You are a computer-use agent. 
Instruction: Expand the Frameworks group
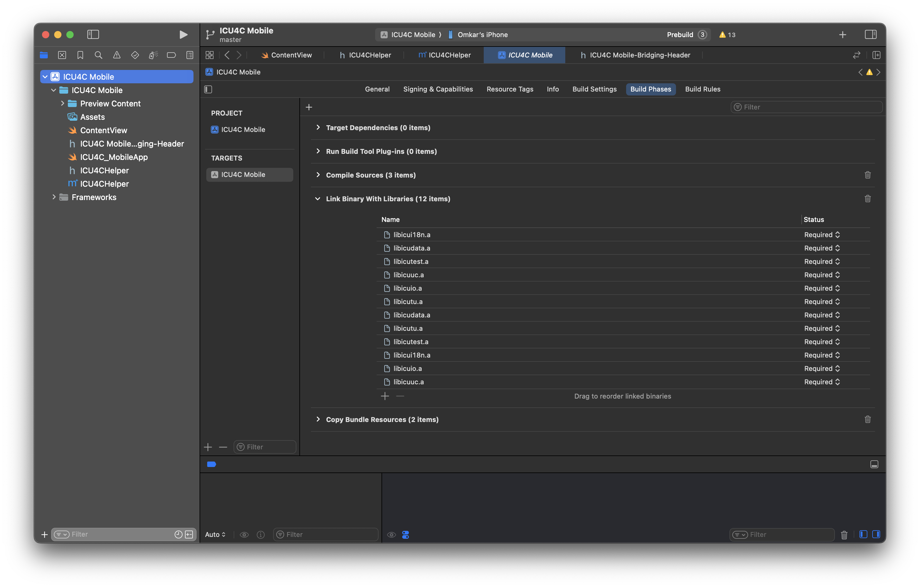[54, 197]
